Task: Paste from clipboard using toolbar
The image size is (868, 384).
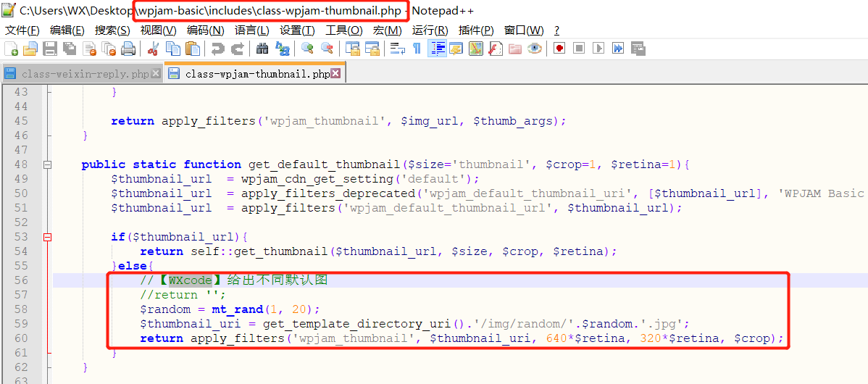Action: [192, 49]
